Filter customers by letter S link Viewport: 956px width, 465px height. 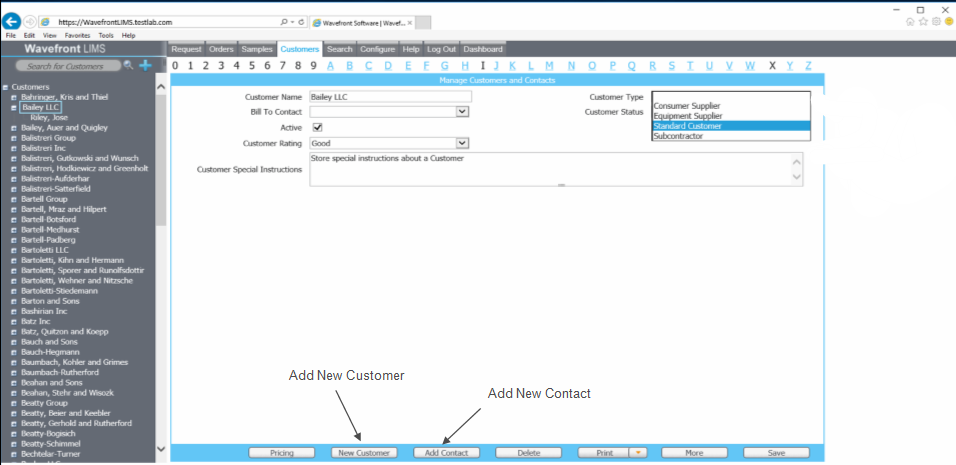(671, 66)
